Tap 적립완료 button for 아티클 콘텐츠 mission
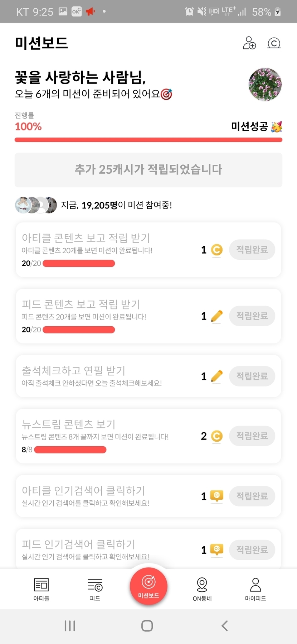The height and width of the screenshot is (644, 297). tap(252, 250)
